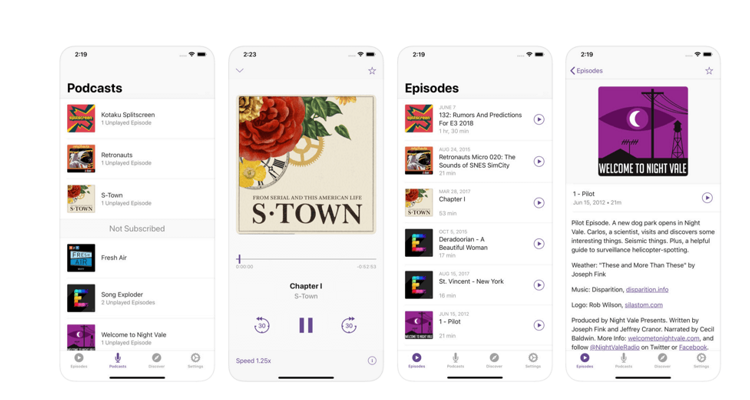Open Facebook link in episode description

(x=693, y=347)
